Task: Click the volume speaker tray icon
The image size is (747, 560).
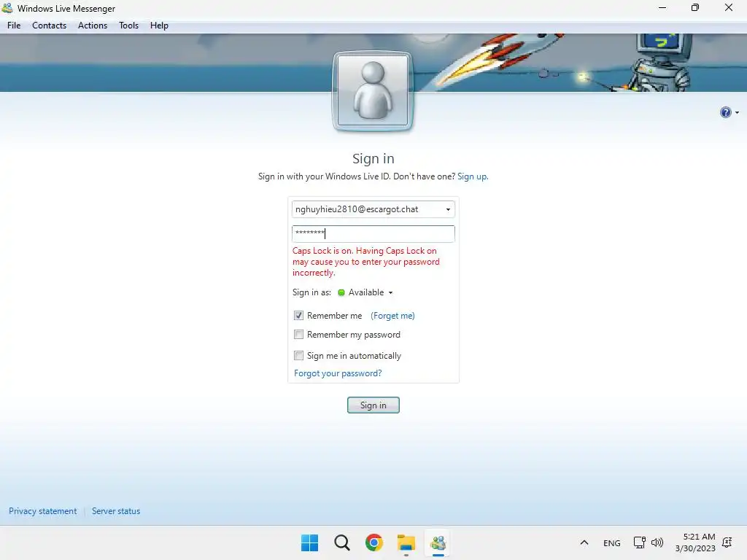Action: click(x=657, y=542)
